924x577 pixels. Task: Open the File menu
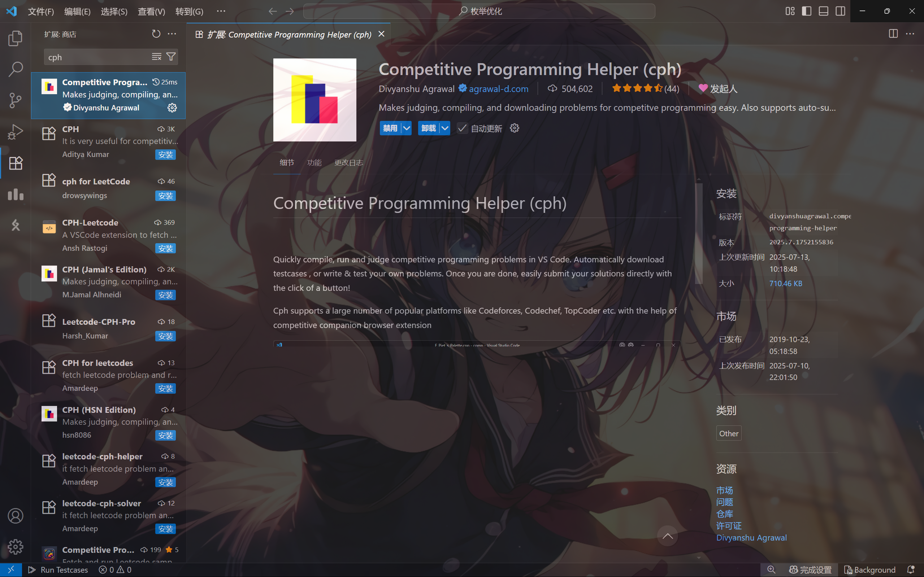coord(40,12)
